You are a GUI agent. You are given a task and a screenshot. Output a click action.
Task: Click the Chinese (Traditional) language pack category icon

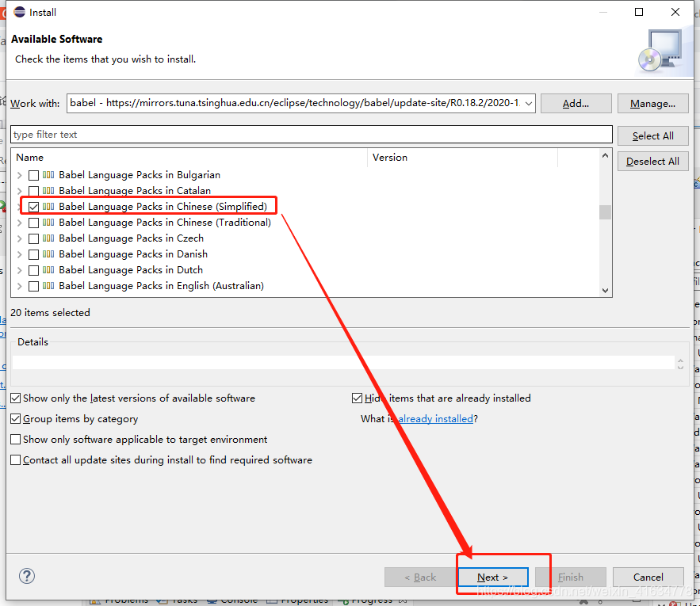(x=48, y=223)
